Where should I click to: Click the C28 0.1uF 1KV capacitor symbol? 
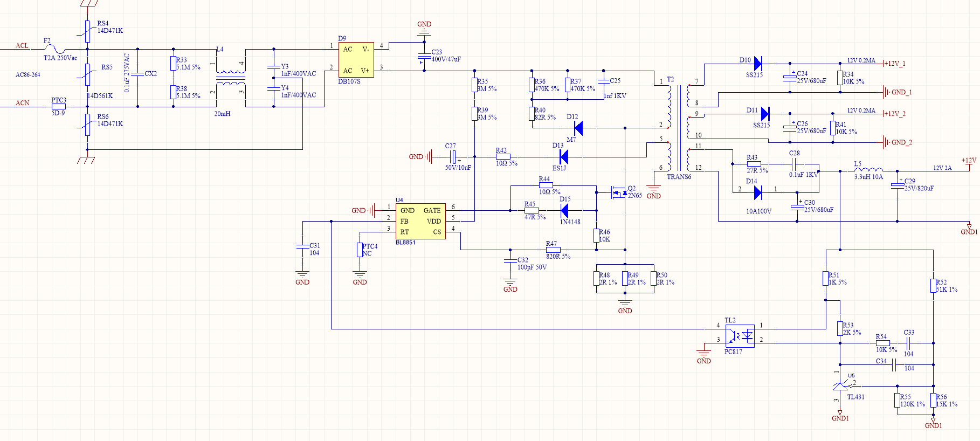click(793, 164)
